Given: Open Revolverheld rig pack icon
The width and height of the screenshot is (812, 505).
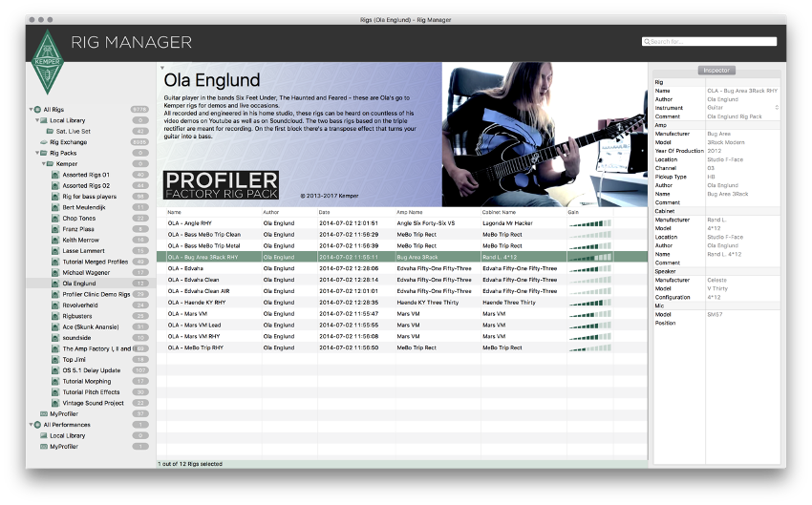Looking at the screenshot, I should point(55,305).
